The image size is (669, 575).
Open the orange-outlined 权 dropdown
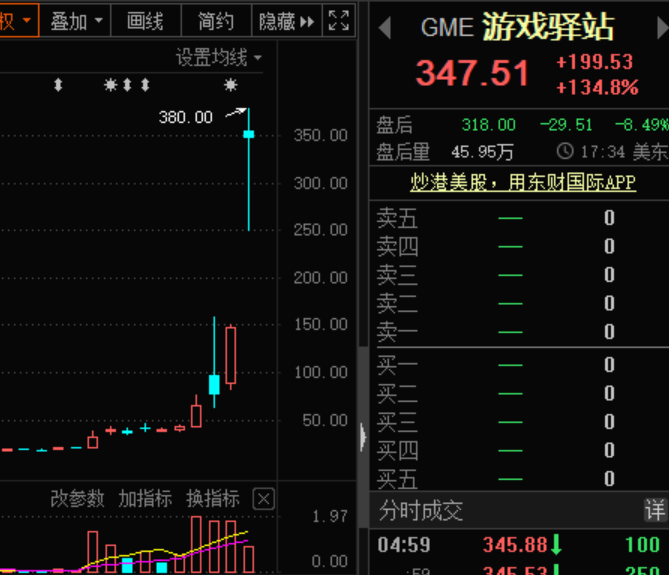pyautogui.click(x=18, y=20)
